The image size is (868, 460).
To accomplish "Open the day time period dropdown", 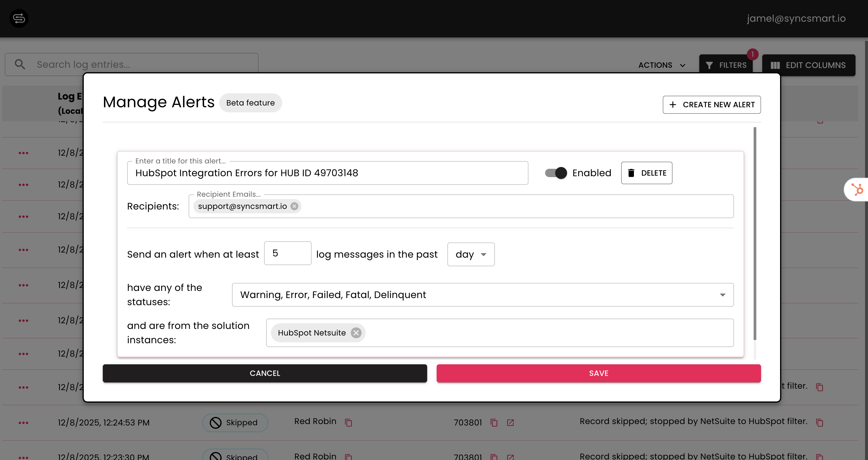I will (x=471, y=254).
